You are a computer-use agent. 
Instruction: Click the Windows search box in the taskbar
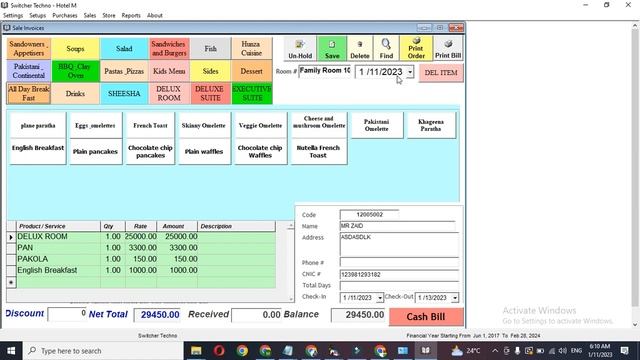(103, 351)
